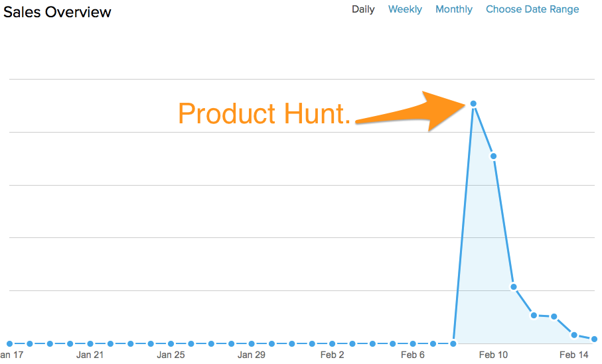Select the Feb 8 zero-sales data point

[453, 343]
